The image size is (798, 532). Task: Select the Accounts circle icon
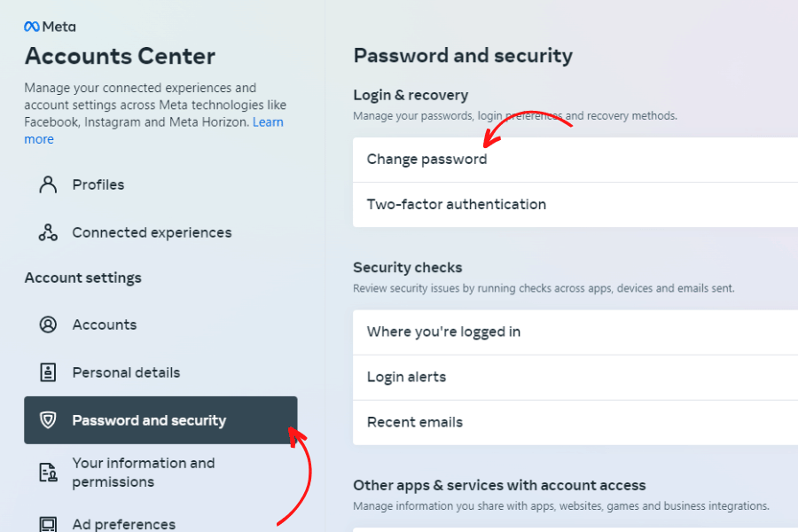pyautogui.click(x=49, y=325)
